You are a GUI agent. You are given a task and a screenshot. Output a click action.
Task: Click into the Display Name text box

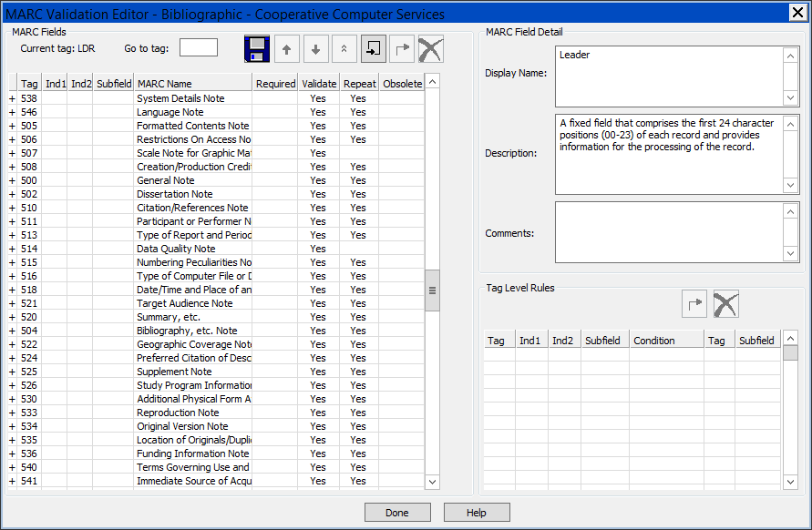[669, 76]
